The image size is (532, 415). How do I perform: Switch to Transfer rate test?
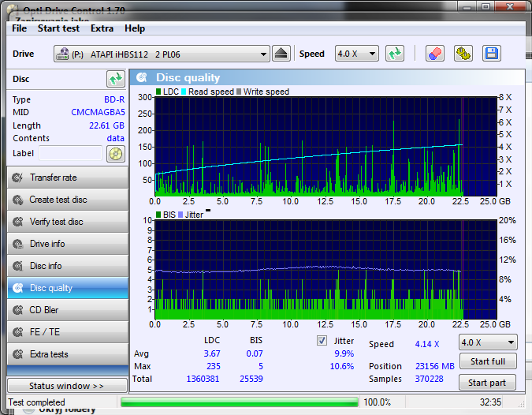tap(68, 178)
